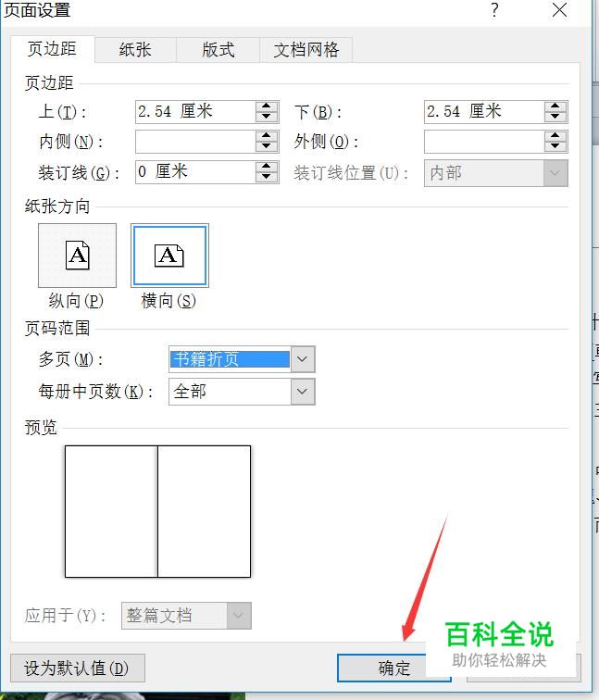Click the 确定 button
599x700 pixels.
[393, 668]
